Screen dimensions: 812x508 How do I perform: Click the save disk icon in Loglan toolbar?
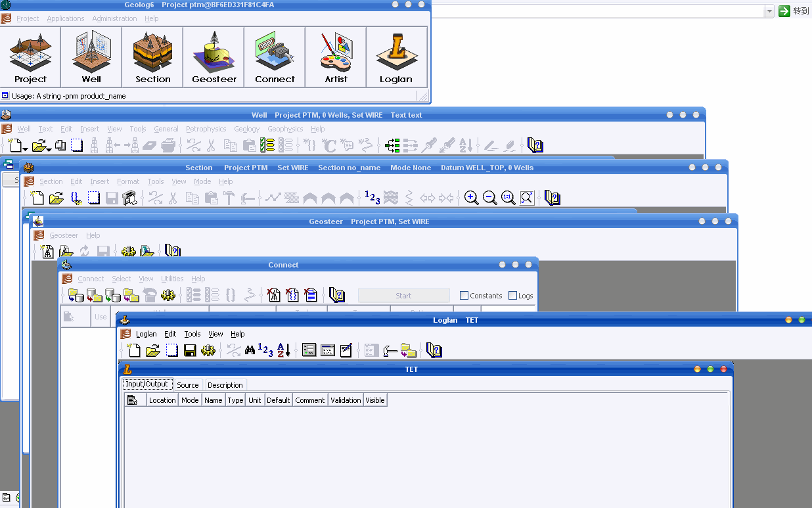point(191,350)
